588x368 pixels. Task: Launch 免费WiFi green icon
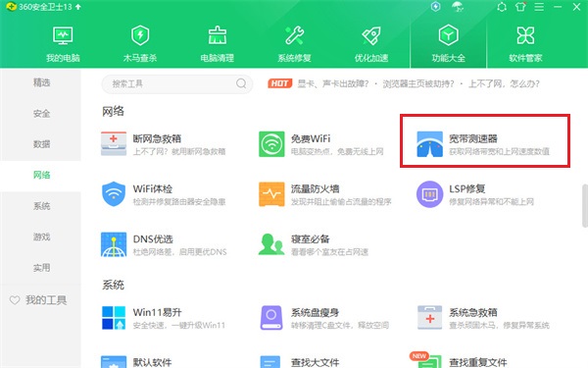271,143
